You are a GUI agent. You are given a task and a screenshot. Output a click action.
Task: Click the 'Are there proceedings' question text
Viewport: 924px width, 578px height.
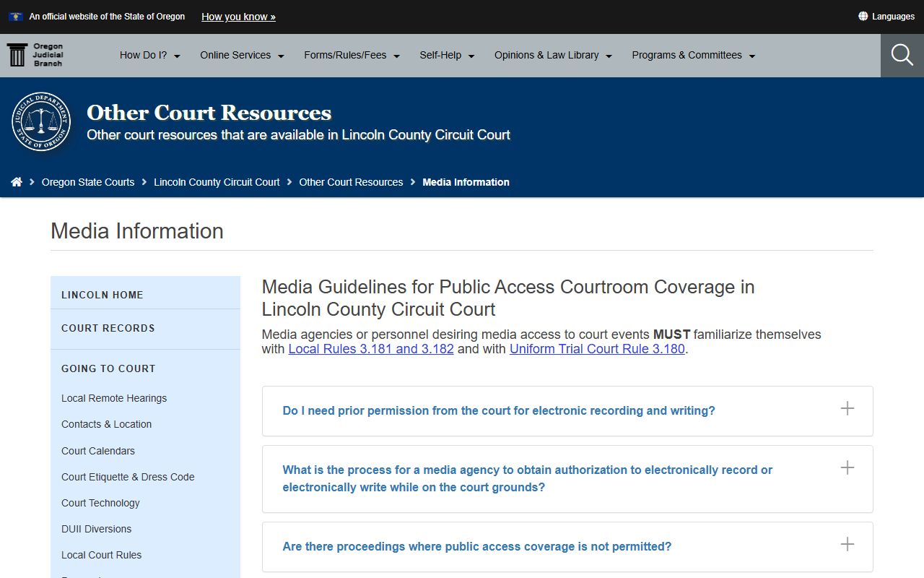pos(477,546)
